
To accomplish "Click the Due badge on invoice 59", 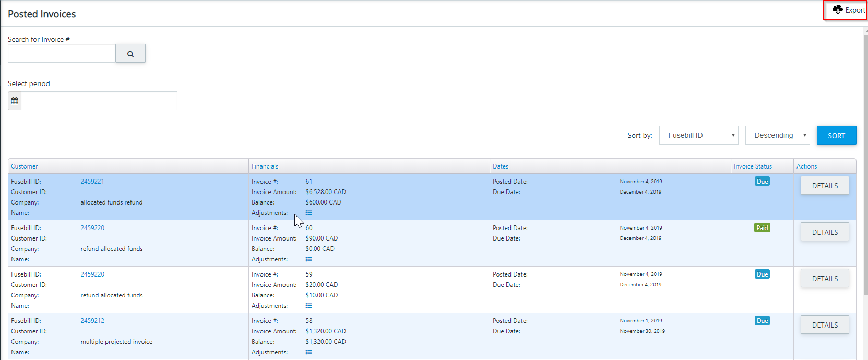I will pos(762,274).
